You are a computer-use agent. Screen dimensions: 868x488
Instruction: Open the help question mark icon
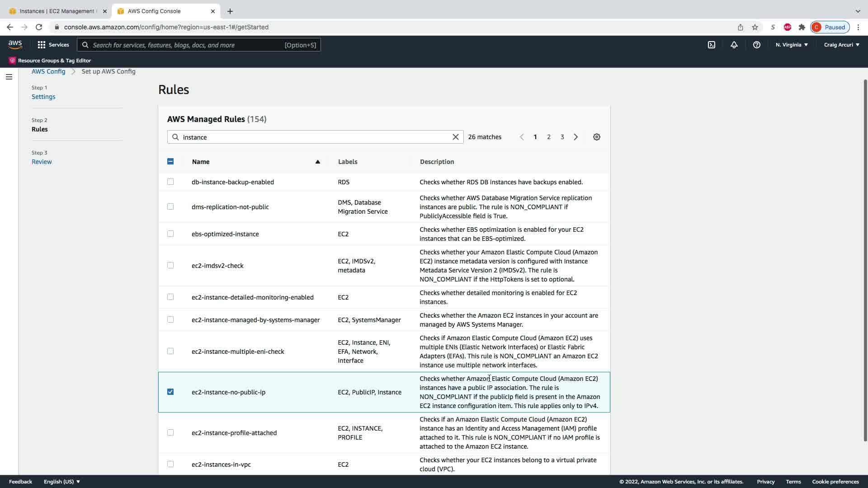pyautogui.click(x=756, y=45)
